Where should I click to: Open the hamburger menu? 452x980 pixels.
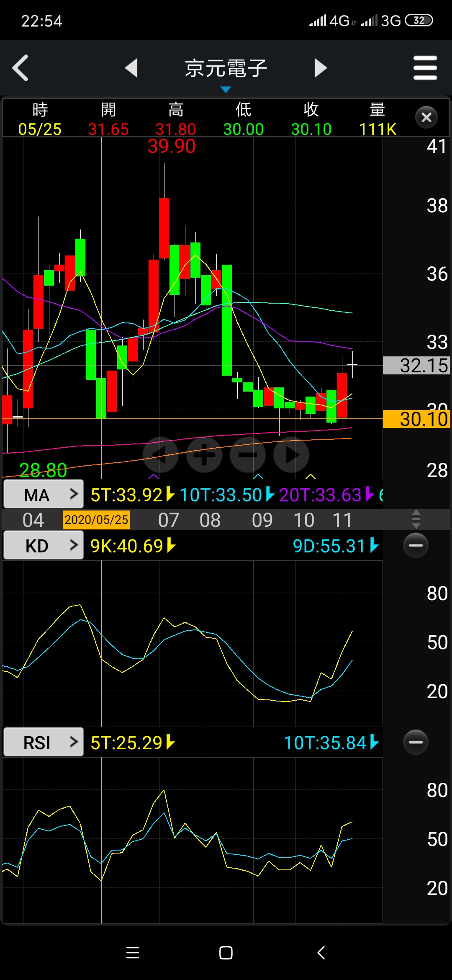tap(425, 68)
